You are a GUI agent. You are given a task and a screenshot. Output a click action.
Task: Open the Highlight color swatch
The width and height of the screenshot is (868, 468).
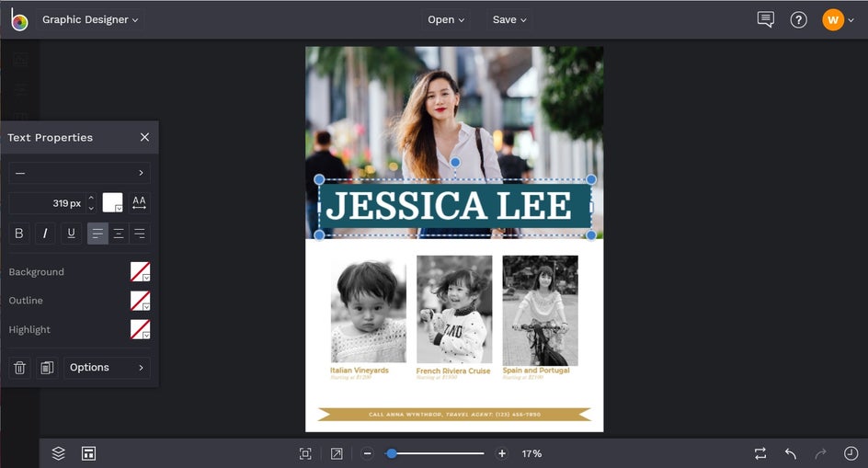[140, 329]
